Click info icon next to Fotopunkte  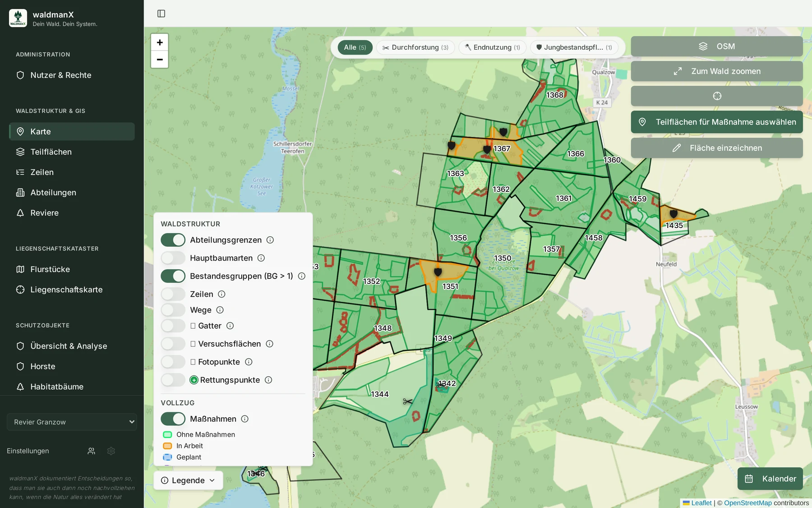coord(249,362)
